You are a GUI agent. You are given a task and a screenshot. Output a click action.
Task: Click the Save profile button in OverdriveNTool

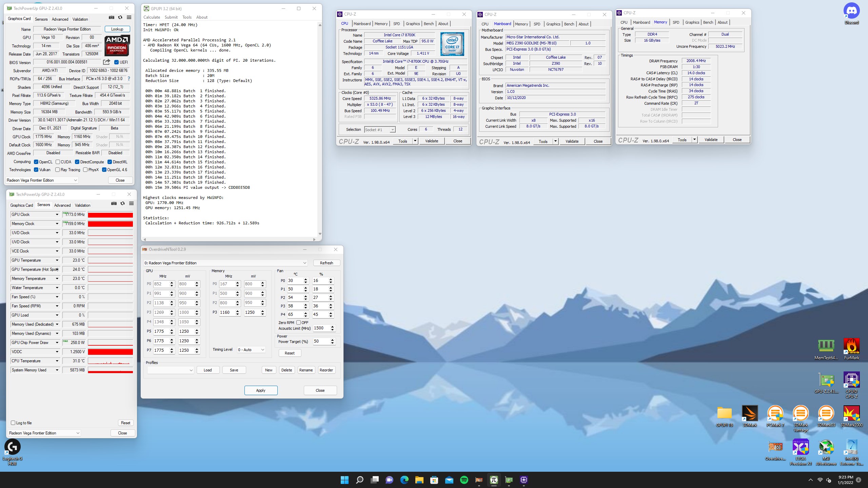click(x=234, y=370)
